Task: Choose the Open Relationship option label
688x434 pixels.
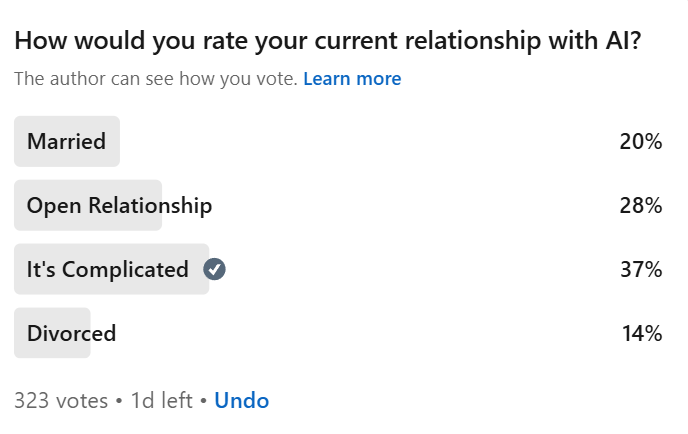Action: tap(119, 206)
